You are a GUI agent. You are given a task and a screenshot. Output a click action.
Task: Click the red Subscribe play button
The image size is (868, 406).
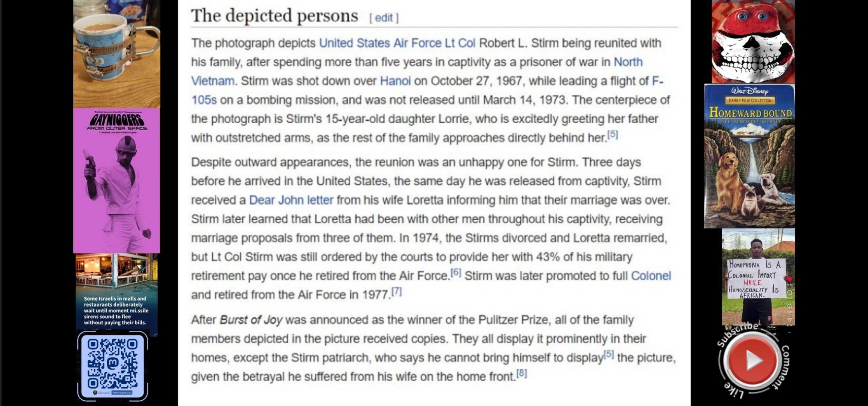[x=752, y=361]
